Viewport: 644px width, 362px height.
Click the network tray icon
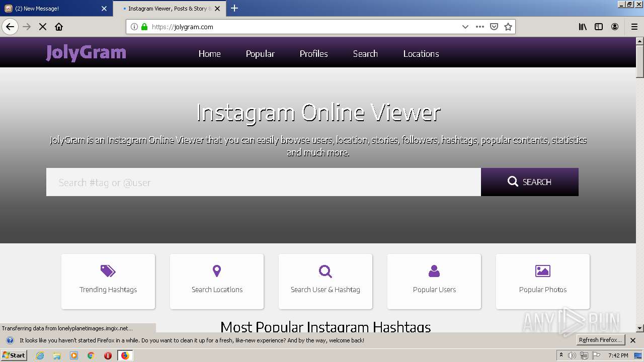click(x=584, y=355)
